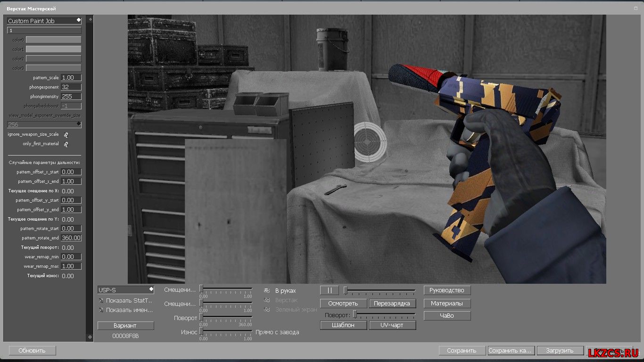Click the color1 swatch

[53, 49]
